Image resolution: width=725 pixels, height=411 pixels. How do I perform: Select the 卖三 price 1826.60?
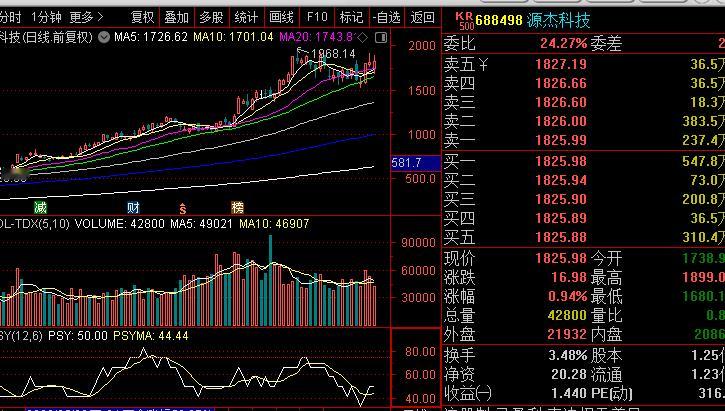[x=561, y=102]
